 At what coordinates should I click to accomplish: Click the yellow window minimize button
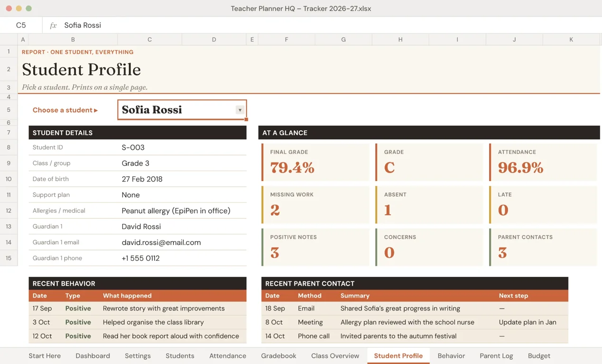pyautogui.click(x=19, y=8)
